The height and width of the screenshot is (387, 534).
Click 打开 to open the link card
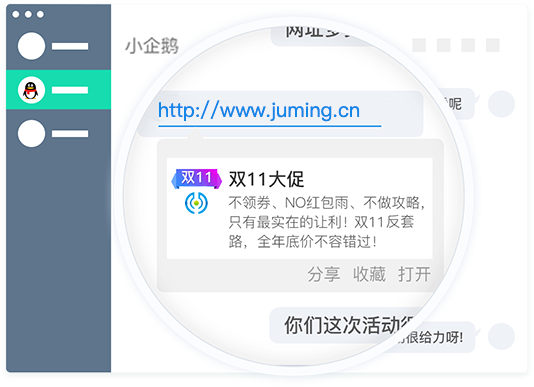tap(414, 274)
